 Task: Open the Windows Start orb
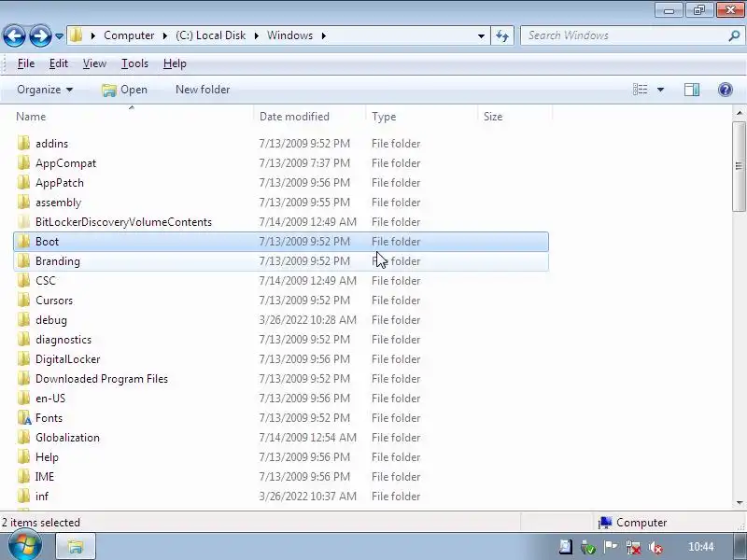25,545
